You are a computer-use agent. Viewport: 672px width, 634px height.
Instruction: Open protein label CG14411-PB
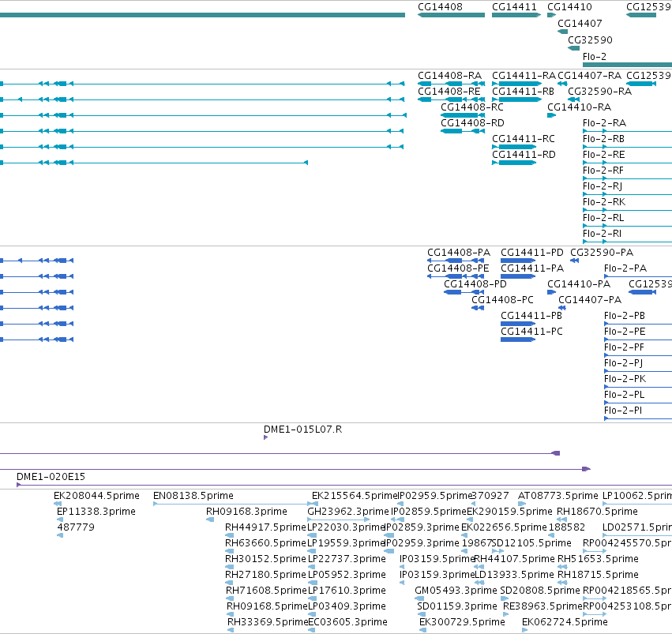(531, 316)
